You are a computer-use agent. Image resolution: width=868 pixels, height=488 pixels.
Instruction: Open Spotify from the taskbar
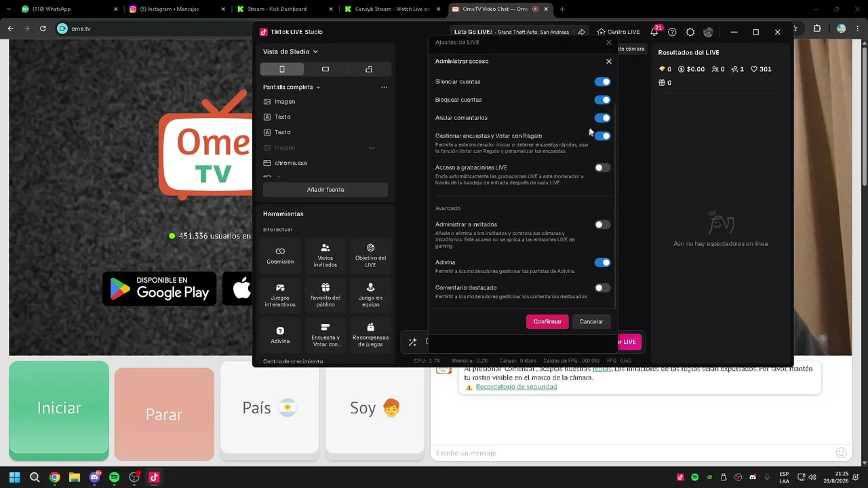[x=114, y=477]
